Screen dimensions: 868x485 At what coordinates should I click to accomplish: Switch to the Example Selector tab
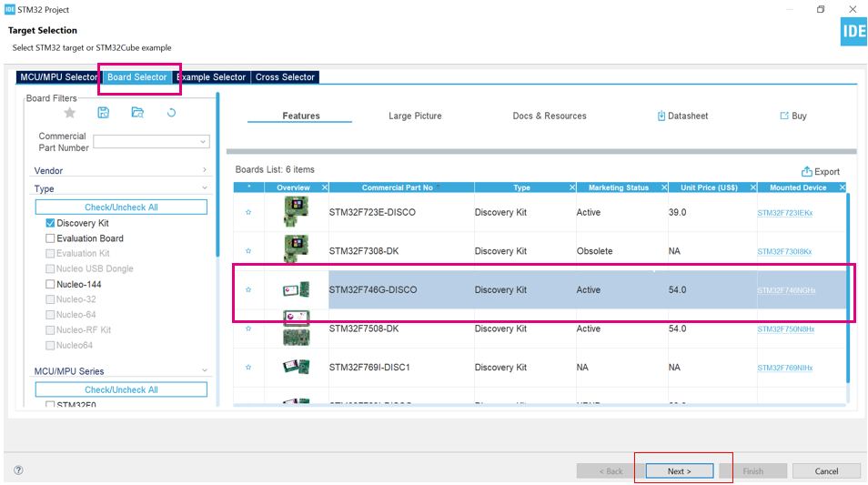211,77
